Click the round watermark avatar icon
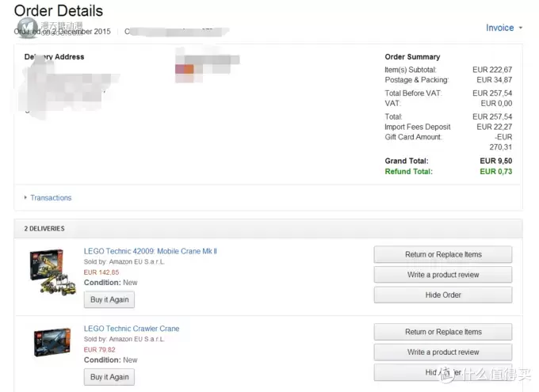The image size is (539, 392). coord(28,28)
